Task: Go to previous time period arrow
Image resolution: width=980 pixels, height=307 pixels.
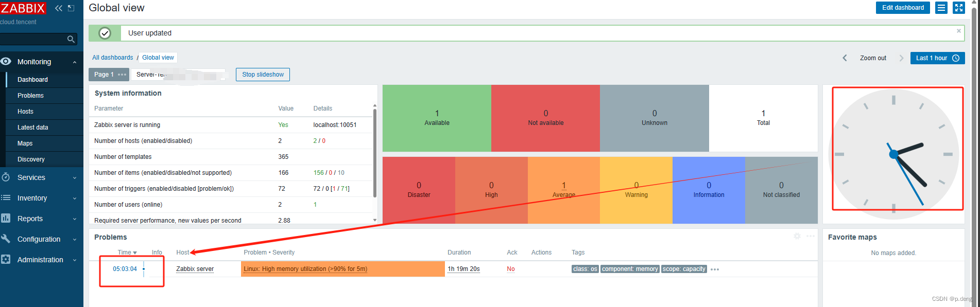Action: pos(845,58)
